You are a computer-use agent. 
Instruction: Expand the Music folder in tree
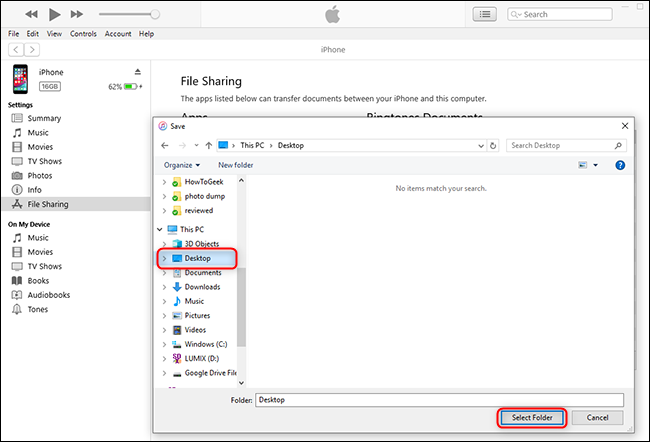(x=164, y=302)
